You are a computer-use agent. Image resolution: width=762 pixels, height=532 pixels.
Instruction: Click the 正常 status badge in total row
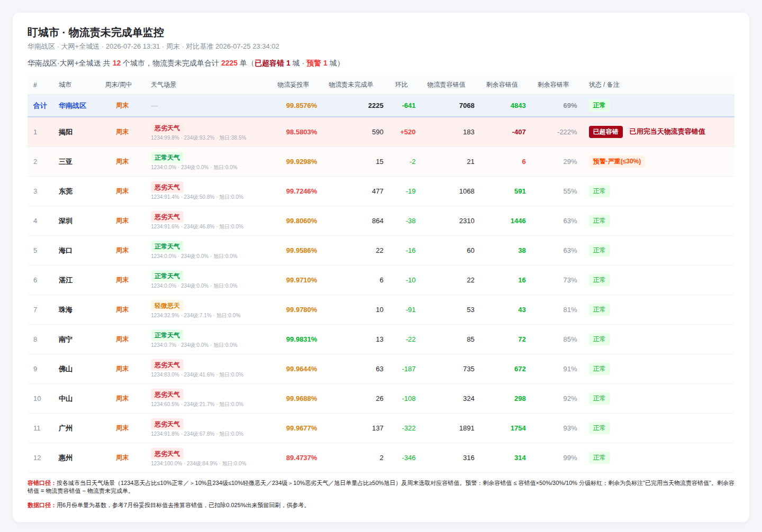coord(599,105)
